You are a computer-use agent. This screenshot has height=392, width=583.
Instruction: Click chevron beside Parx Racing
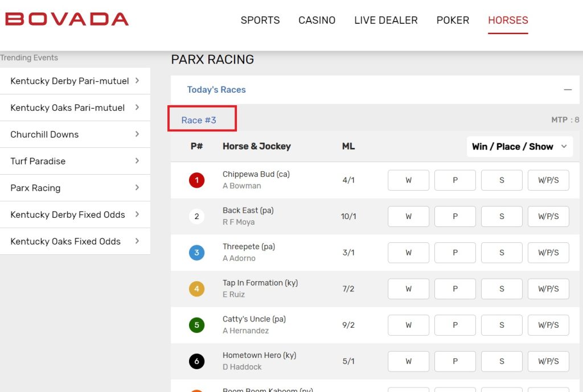[137, 188]
